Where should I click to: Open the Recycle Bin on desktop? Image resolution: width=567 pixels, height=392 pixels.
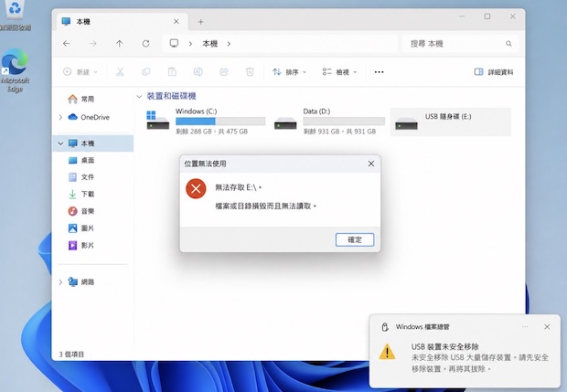click(15, 16)
